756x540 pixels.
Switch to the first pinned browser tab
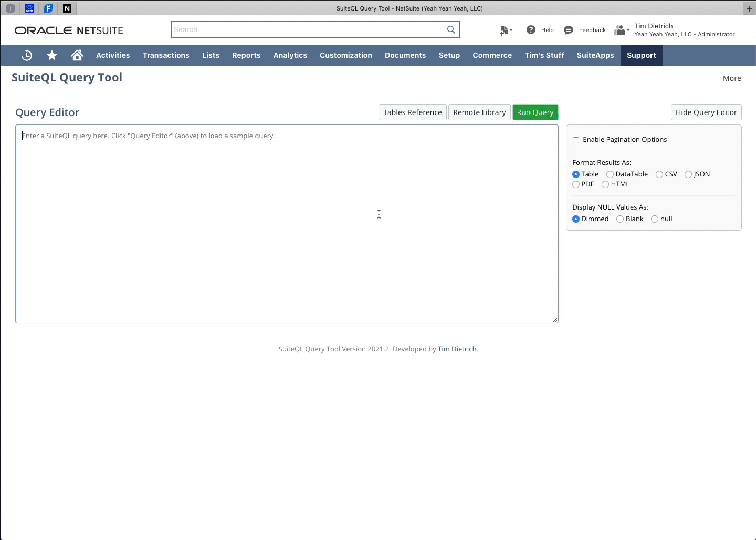click(10, 8)
